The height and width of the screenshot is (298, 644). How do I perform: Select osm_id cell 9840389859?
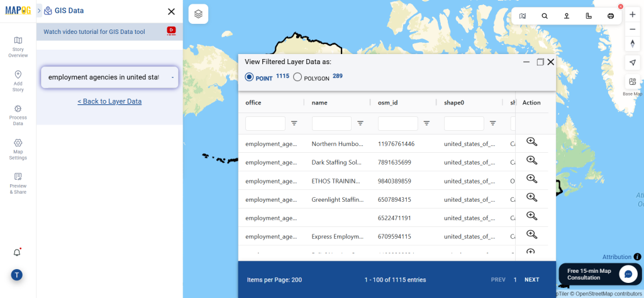[x=394, y=181]
